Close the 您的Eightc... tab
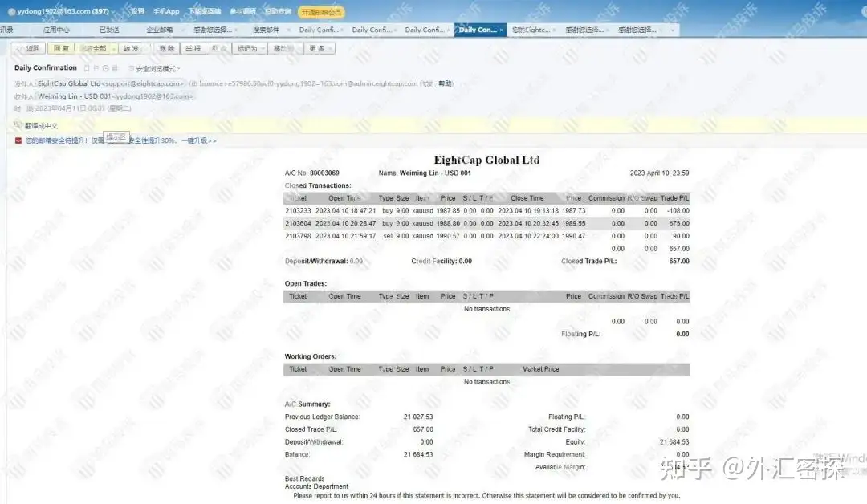The image size is (867, 504). [555, 30]
